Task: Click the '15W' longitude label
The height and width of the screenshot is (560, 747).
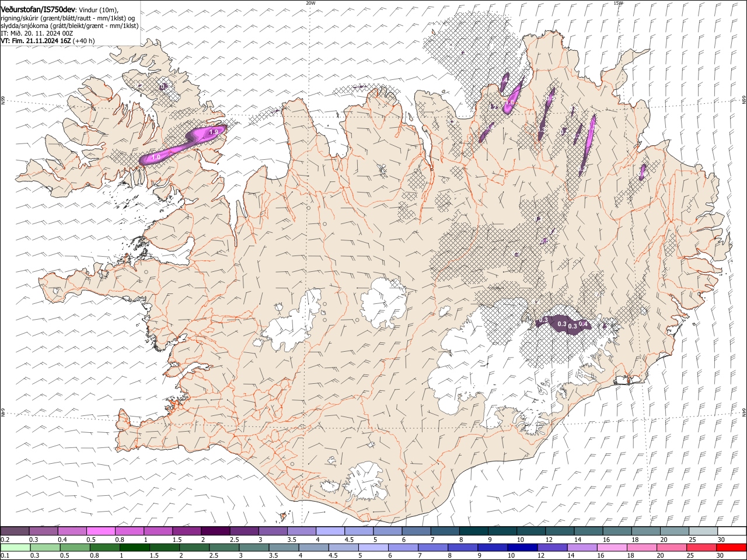Action: [618, 3]
